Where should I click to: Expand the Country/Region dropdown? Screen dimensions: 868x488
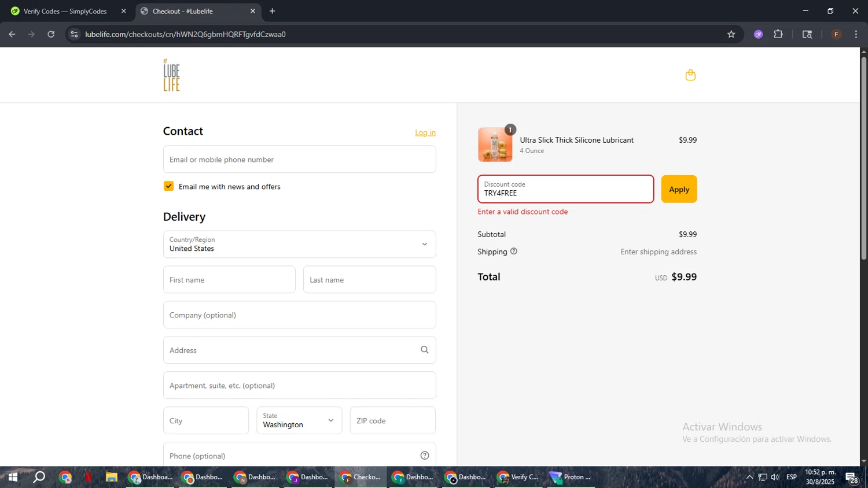[299, 244]
